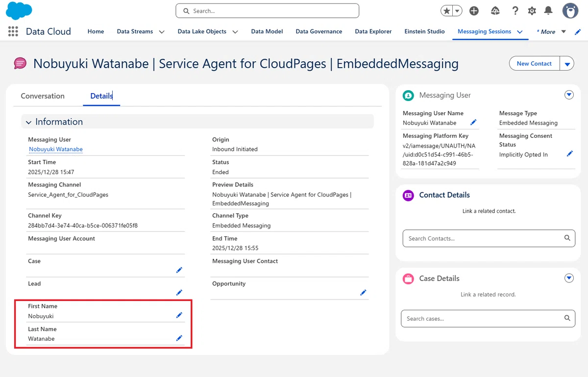Edit Messaging Consent Status pencil icon
Image resolution: width=588 pixels, height=377 pixels.
pos(569,153)
